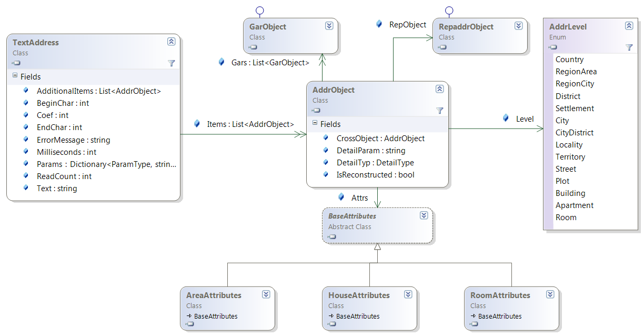Select the IsReconstructed field in AddrObject
Screen dimensions: 644x336
375,175
